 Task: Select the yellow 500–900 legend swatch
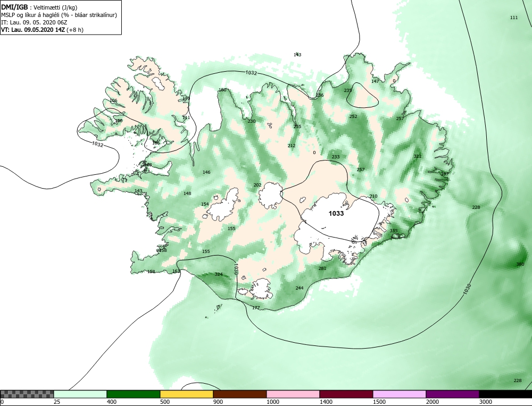[x=187, y=394]
